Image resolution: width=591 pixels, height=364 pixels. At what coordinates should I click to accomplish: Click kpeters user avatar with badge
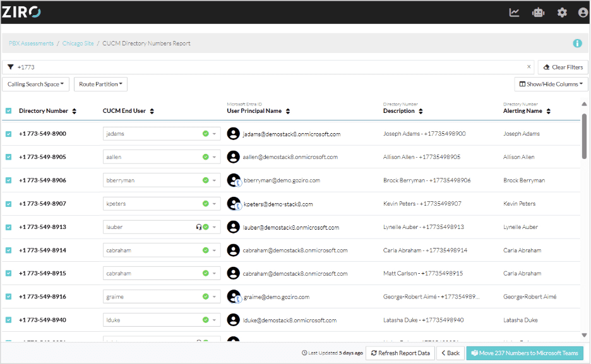(x=234, y=204)
